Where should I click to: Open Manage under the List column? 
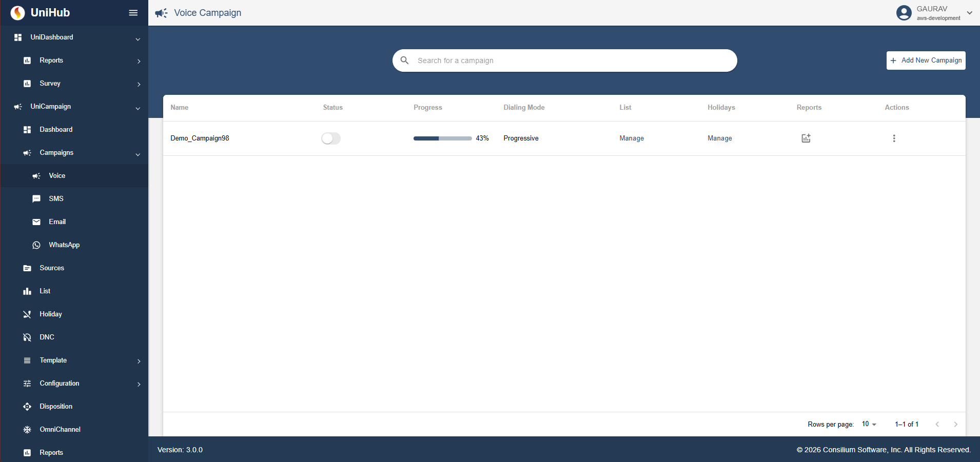(631, 138)
